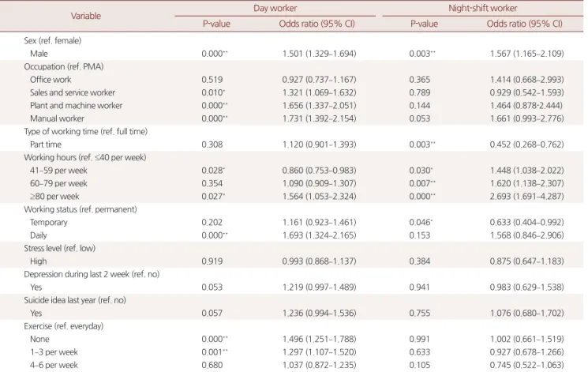This screenshot has height=372, width=588.
Task: Select odds ratio 1.236 (0.994–1.536)
Action: 319,313
